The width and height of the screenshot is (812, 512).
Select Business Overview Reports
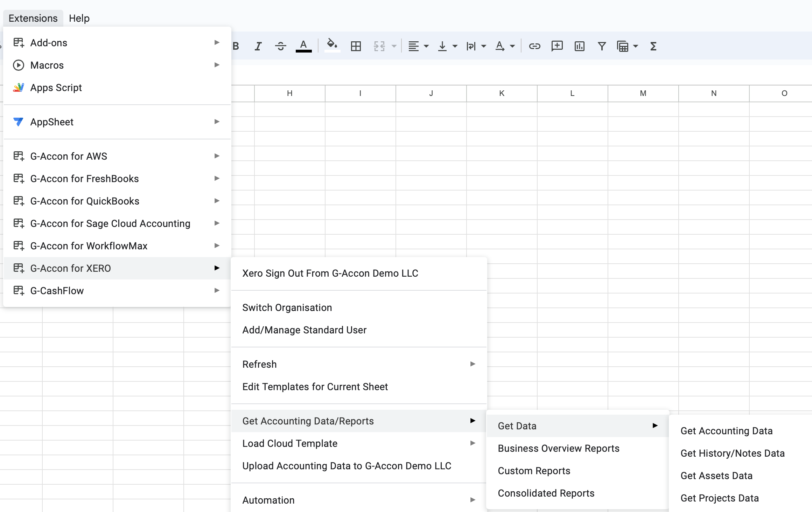click(577, 448)
